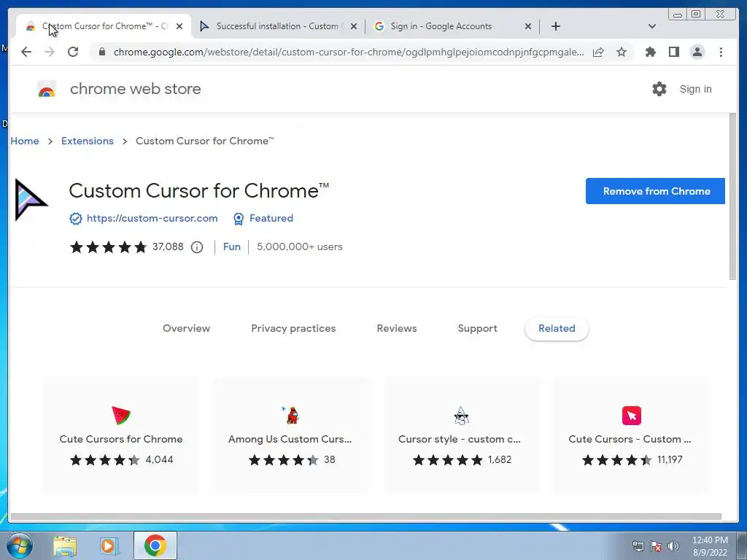The height and width of the screenshot is (560, 747).
Task: Share this page via share icon
Action: 598,52
